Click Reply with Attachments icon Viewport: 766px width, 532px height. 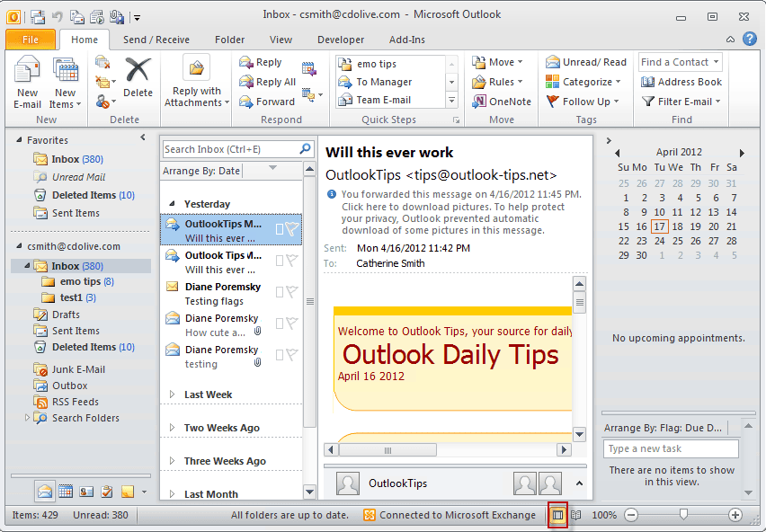click(x=196, y=67)
